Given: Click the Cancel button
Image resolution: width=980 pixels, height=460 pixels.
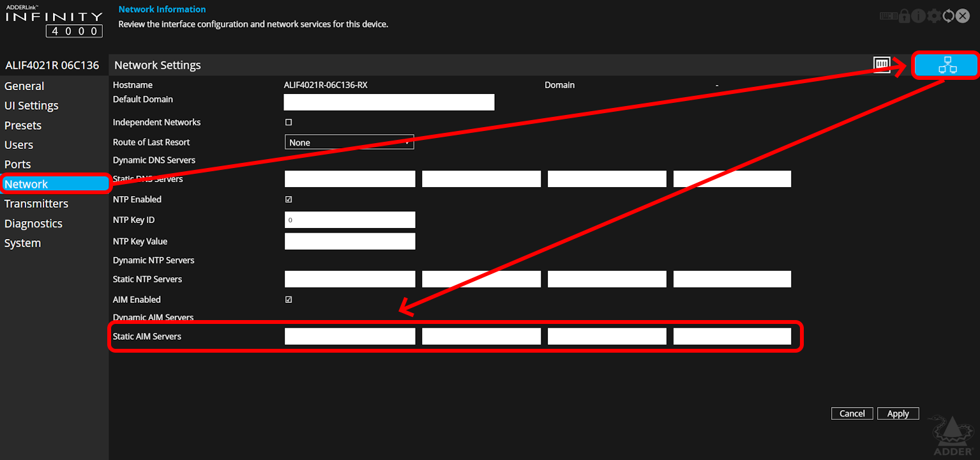Looking at the screenshot, I should pos(852,413).
